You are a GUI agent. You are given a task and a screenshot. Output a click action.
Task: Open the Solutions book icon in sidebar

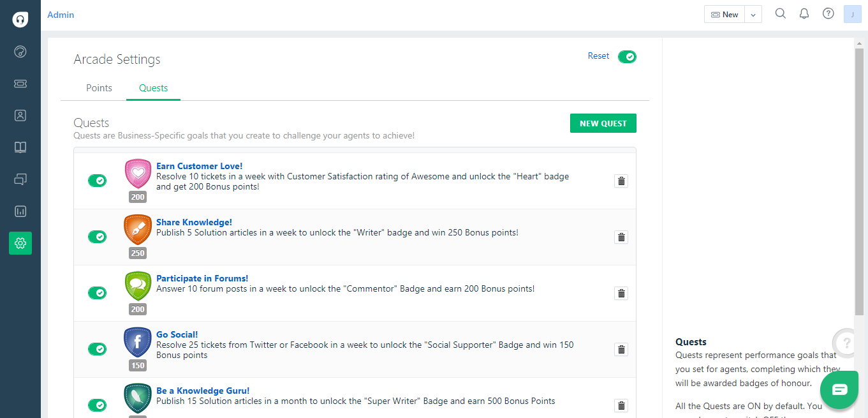click(x=20, y=147)
